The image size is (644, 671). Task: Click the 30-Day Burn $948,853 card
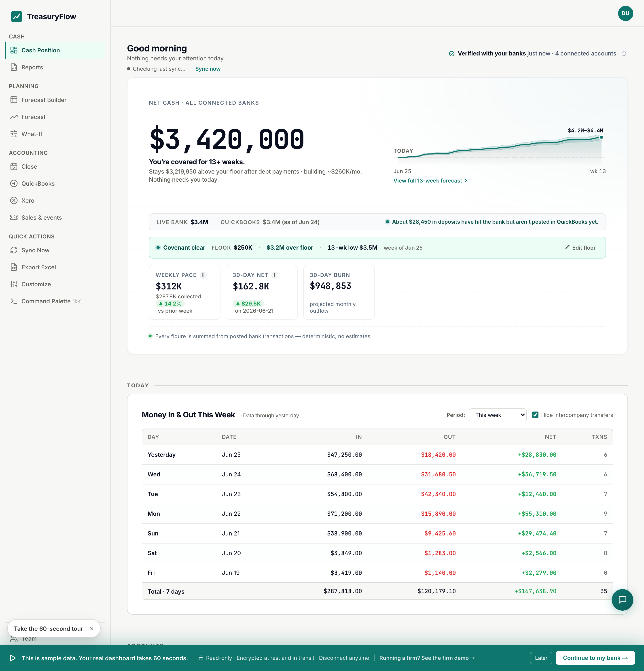pyautogui.click(x=339, y=292)
